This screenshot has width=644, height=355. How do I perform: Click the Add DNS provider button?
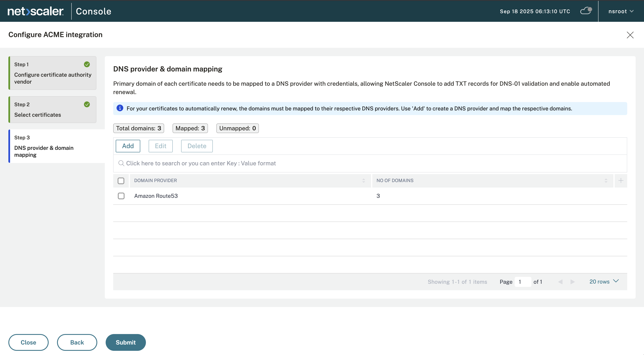[x=128, y=146]
